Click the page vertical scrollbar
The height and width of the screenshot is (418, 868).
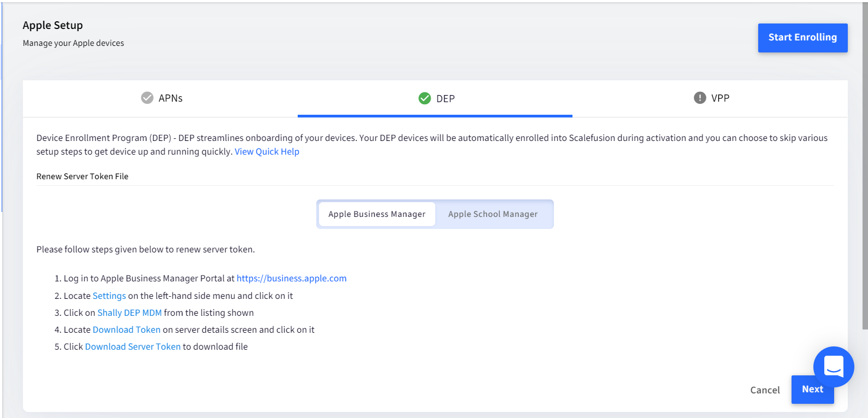865,167
